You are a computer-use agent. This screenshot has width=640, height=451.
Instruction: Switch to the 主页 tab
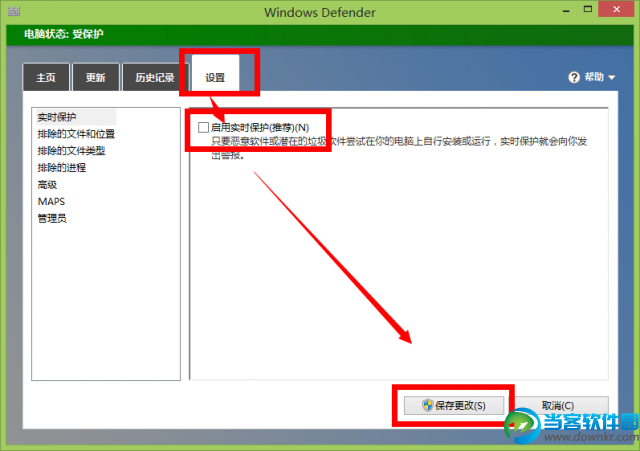[46, 77]
